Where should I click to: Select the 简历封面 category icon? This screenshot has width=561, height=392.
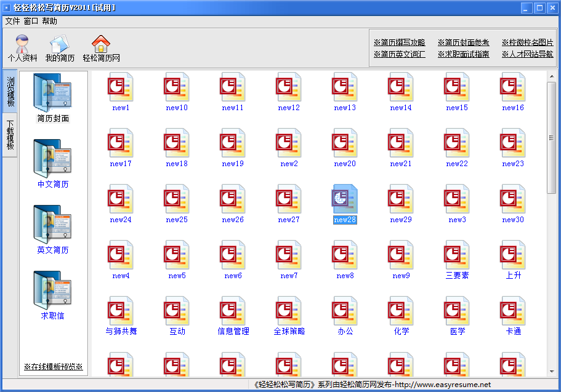coord(53,94)
